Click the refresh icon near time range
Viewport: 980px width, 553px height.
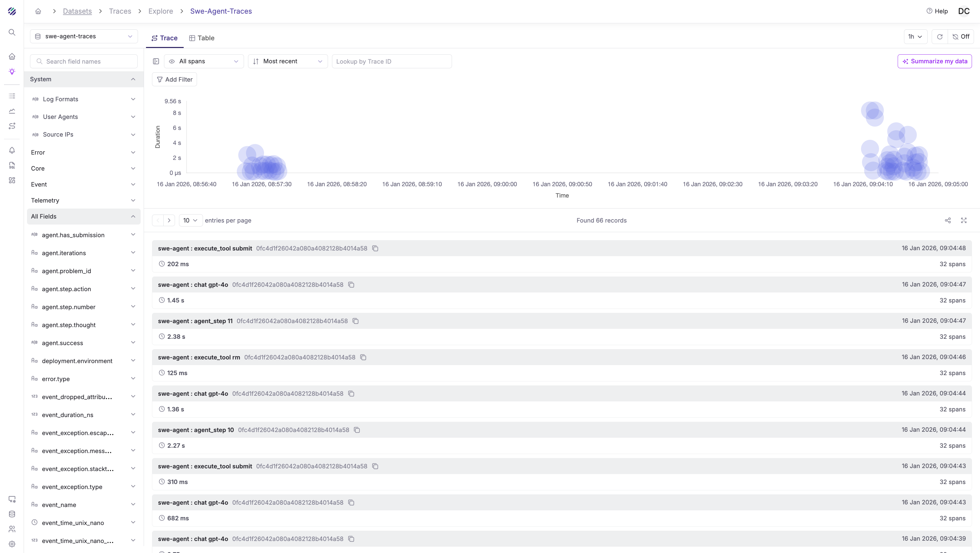[x=940, y=37]
